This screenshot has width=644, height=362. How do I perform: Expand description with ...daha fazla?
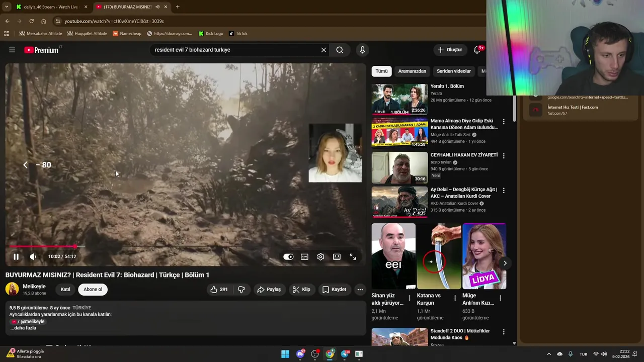[23, 328]
